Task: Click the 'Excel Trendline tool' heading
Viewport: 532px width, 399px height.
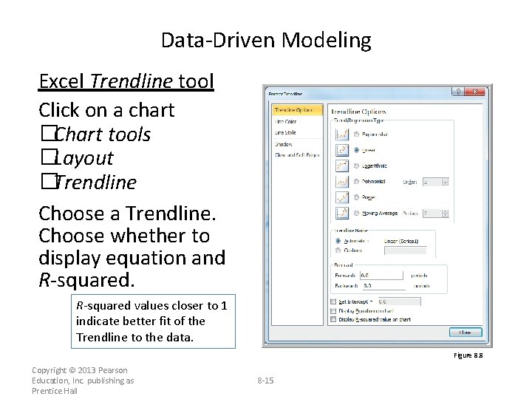Action: (126, 81)
